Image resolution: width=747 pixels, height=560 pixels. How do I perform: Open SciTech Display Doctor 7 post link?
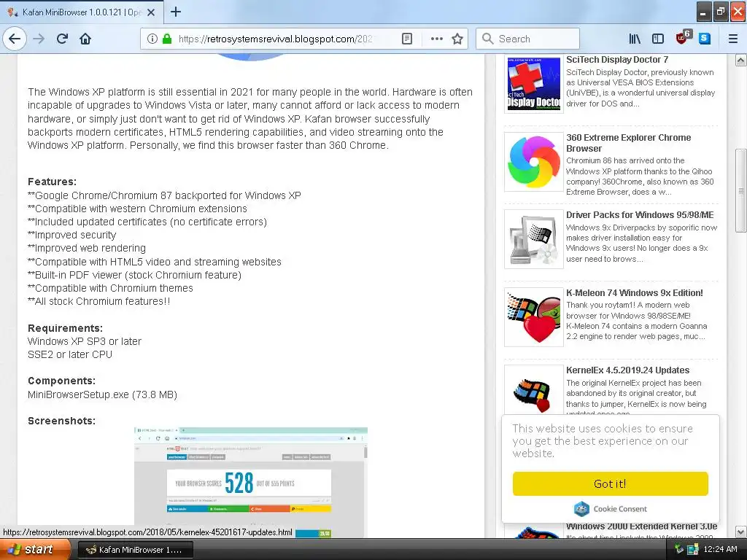click(617, 60)
